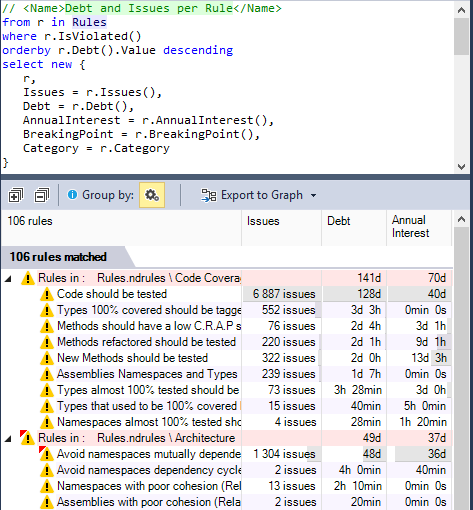Select the 106 rules matched tab
The image size is (473, 510).
[x=58, y=257]
